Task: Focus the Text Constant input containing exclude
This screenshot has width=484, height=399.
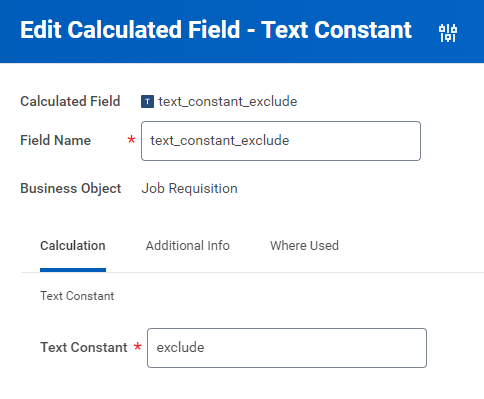Action: pyautogui.click(x=287, y=348)
